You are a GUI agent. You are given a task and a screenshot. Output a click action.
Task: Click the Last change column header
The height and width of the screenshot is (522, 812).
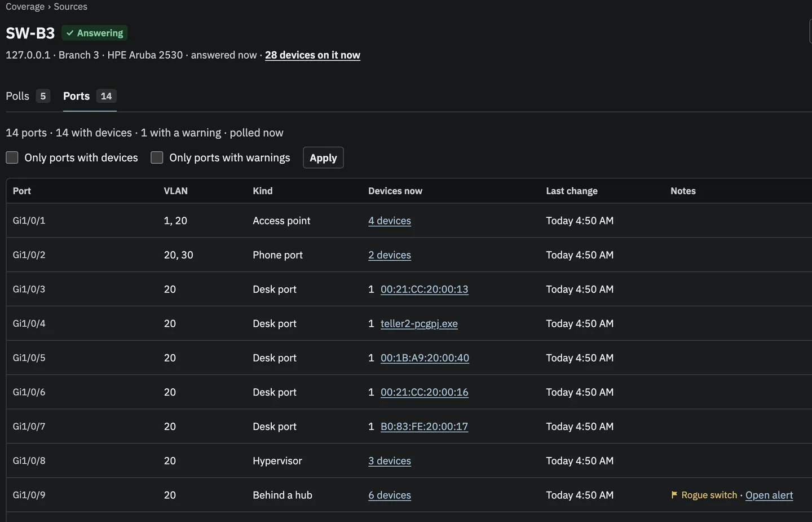point(572,191)
